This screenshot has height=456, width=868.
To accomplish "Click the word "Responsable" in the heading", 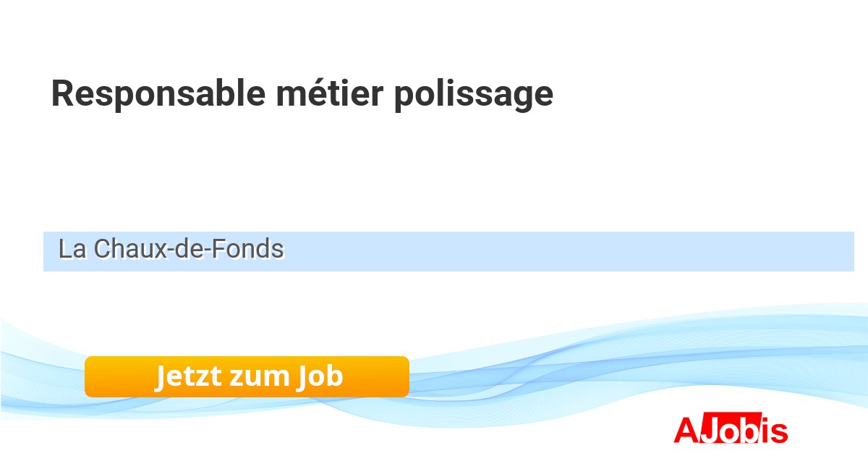I will 158,93.
